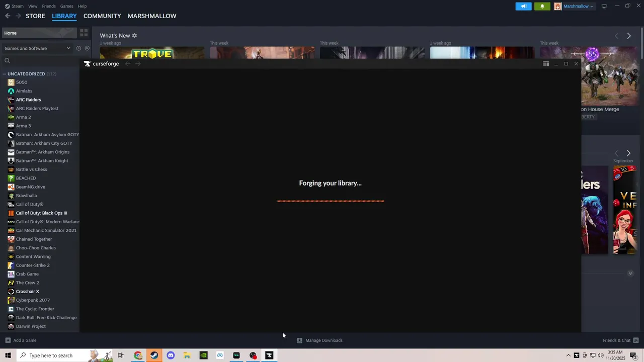The image size is (644, 362).
Task: Open library grid view icon next to Home
Action: pos(84,33)
